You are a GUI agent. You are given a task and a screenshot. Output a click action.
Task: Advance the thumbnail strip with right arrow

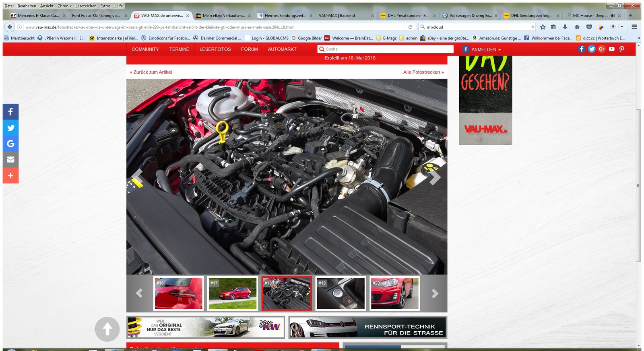click(x=434, y=294)
